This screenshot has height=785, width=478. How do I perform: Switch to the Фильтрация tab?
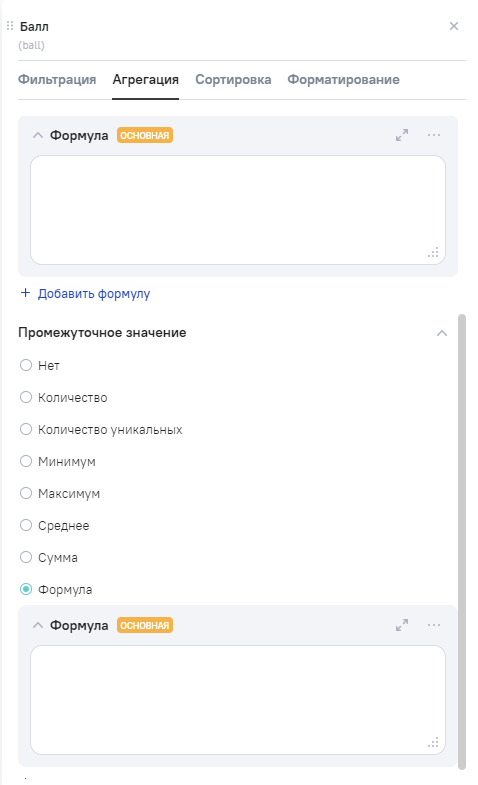[x=57, y=80]
